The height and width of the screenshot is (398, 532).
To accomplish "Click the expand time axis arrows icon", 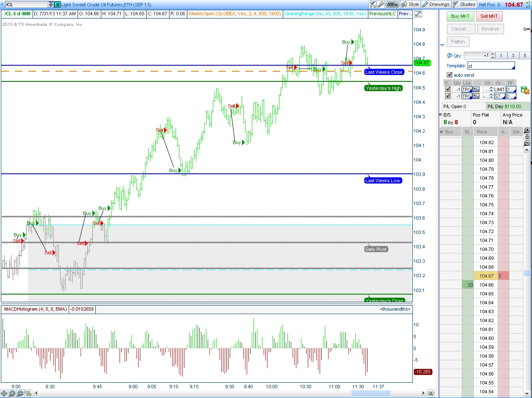I will tap(431, 393).
